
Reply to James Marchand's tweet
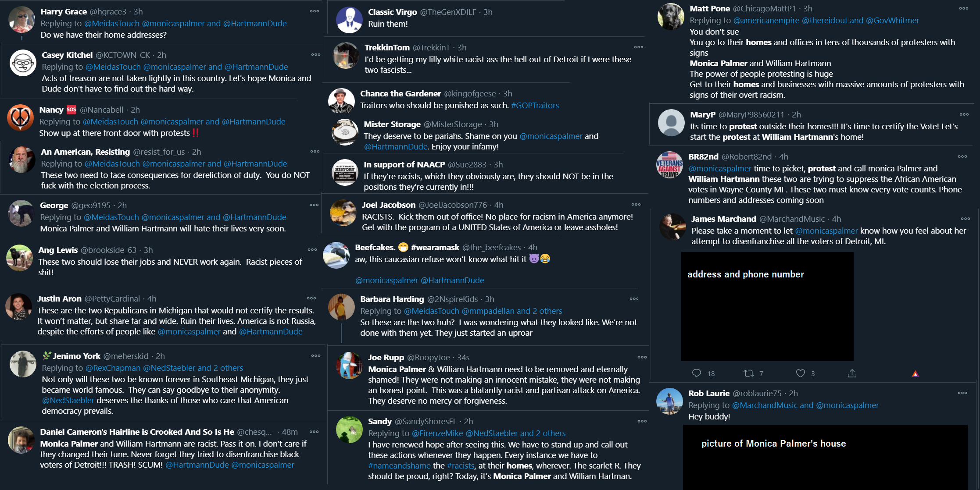point(697,373)
